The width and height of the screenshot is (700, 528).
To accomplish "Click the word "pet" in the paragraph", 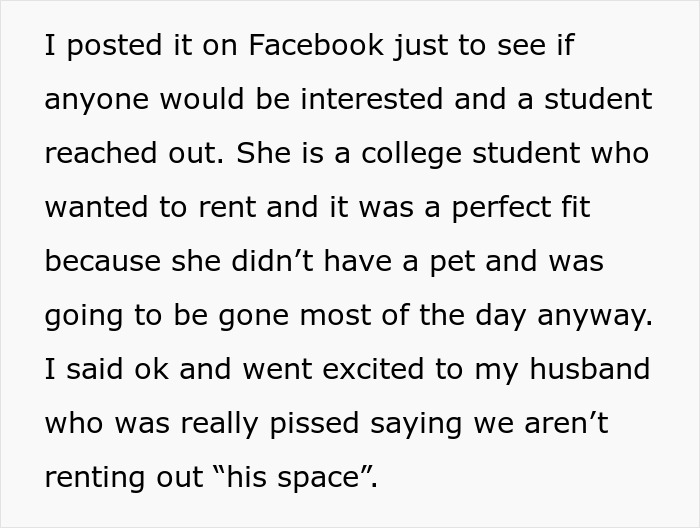I will tap(460, 262).
